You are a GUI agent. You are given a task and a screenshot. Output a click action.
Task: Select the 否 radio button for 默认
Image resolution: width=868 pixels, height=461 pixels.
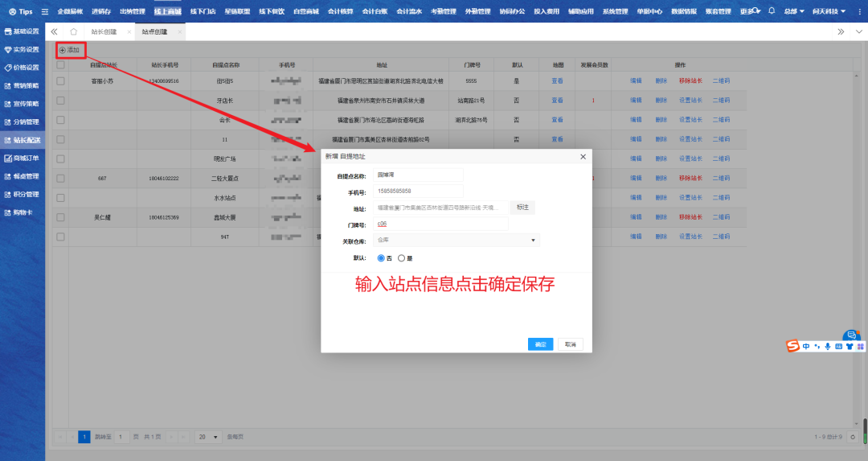pyautogui.click(x=381, y=258)
